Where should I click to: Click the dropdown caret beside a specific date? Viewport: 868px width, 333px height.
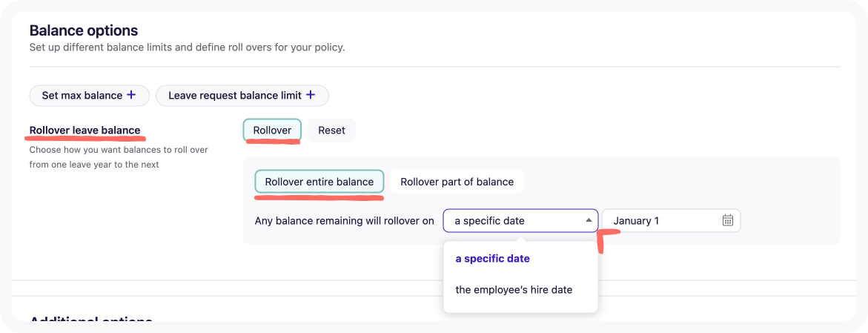[589, 220]
